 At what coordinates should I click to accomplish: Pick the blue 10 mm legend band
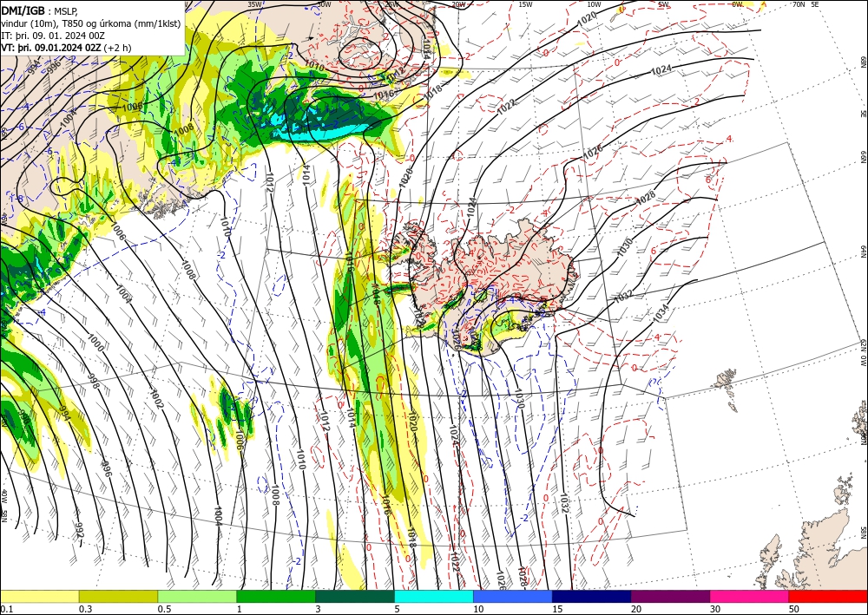click(513, 596)
